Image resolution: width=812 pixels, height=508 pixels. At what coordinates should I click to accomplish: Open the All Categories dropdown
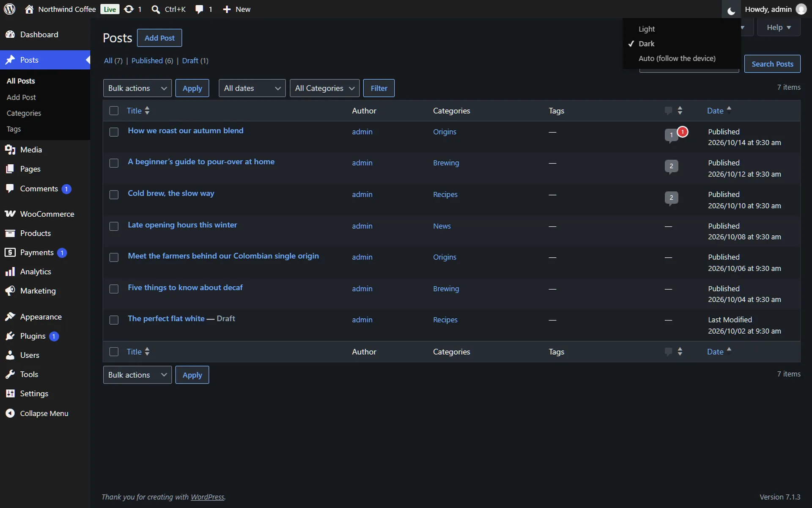pyautogui.click(x=324, y=88)
